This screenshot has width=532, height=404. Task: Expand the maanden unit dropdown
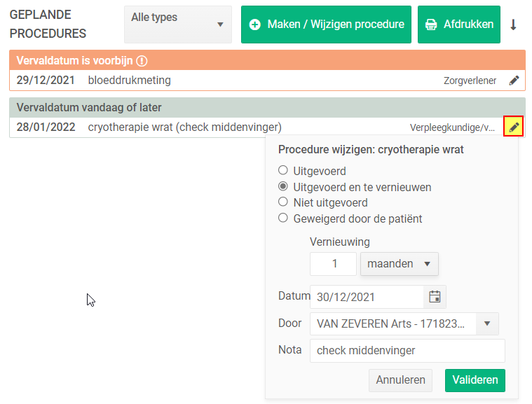(400, 264)
